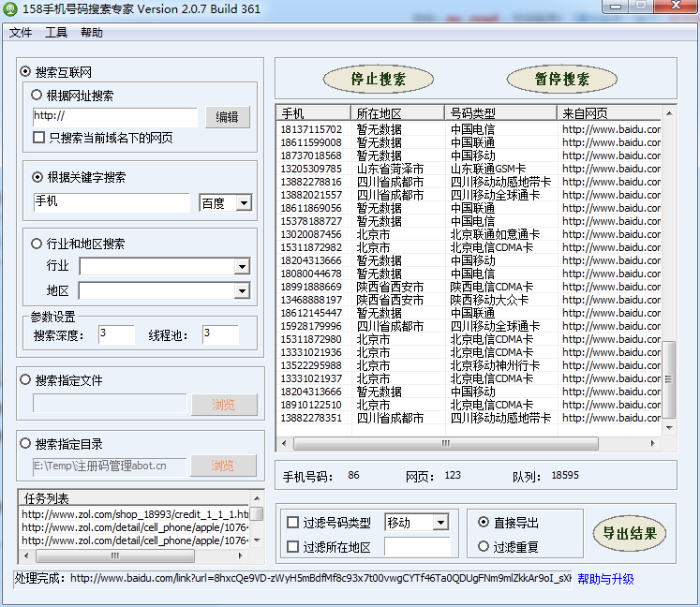Image resolution: width=700 pixels, height=607 pixels.
Task: Open the 移动 number type dropdown
Action: tap(440, 522)
